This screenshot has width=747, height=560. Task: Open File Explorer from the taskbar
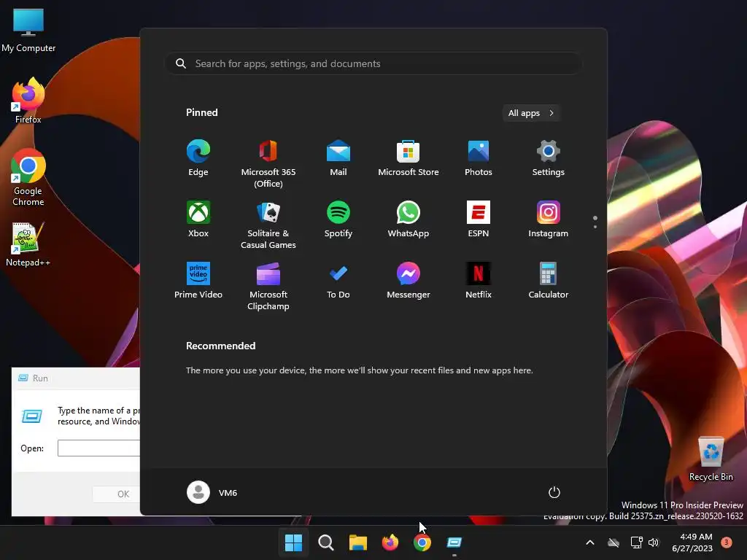click(357, 542)
